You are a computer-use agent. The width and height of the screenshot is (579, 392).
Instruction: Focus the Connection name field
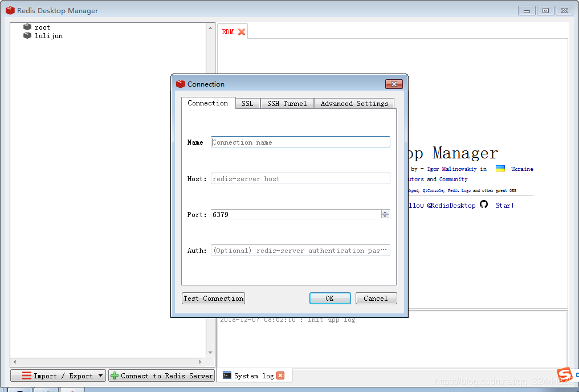pyautogui.click(x=300, y=142)
